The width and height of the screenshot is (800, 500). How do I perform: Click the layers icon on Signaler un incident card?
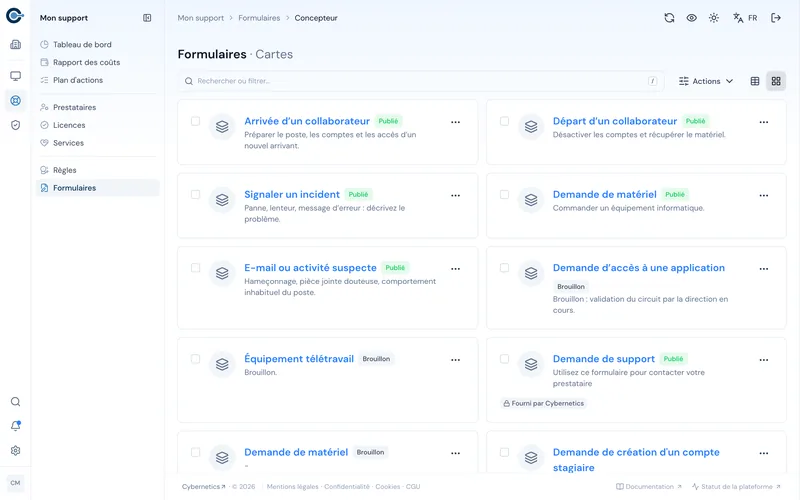[222, 199]
